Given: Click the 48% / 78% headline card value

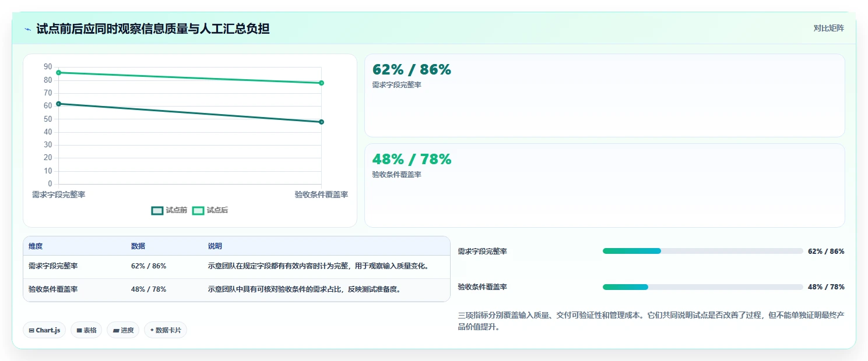Looking at the screenshot, I should [412, 160].
